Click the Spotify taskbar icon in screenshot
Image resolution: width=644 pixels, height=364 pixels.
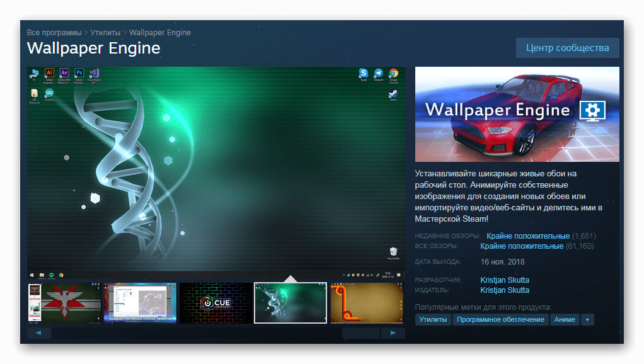click(51, 275)
